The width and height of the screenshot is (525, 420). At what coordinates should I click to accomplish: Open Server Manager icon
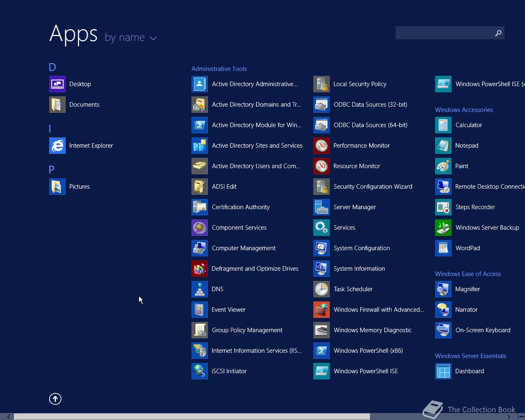point(322,207)
